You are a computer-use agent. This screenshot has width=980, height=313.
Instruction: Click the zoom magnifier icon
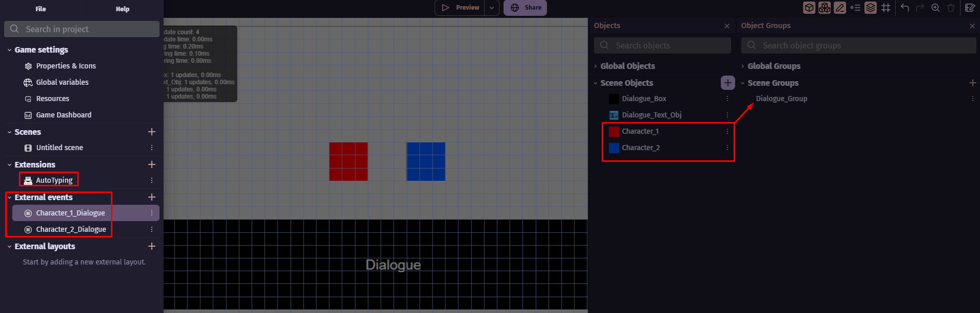(936, 8)
